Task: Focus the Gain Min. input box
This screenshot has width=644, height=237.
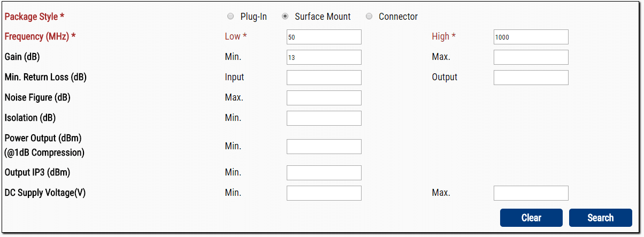Action: 324,57
